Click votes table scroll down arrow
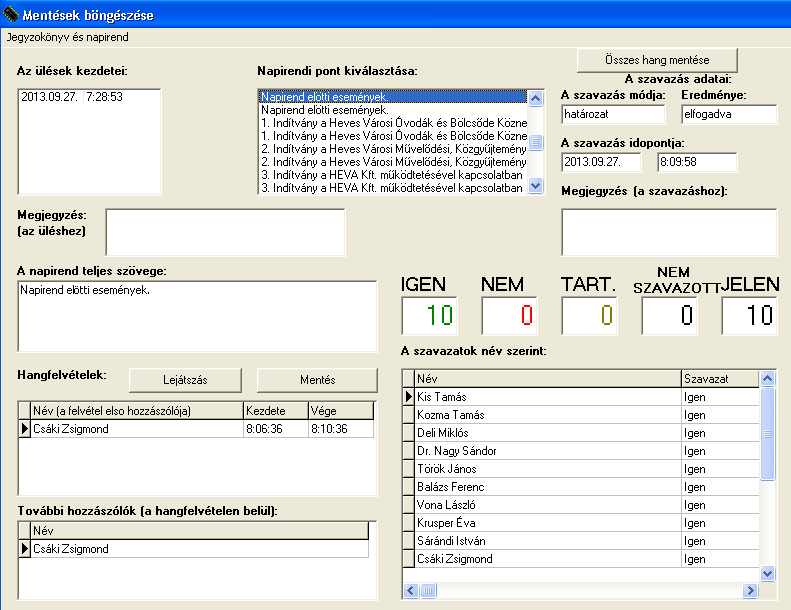This screenshot has height=610, width=791. click(767, 574)
